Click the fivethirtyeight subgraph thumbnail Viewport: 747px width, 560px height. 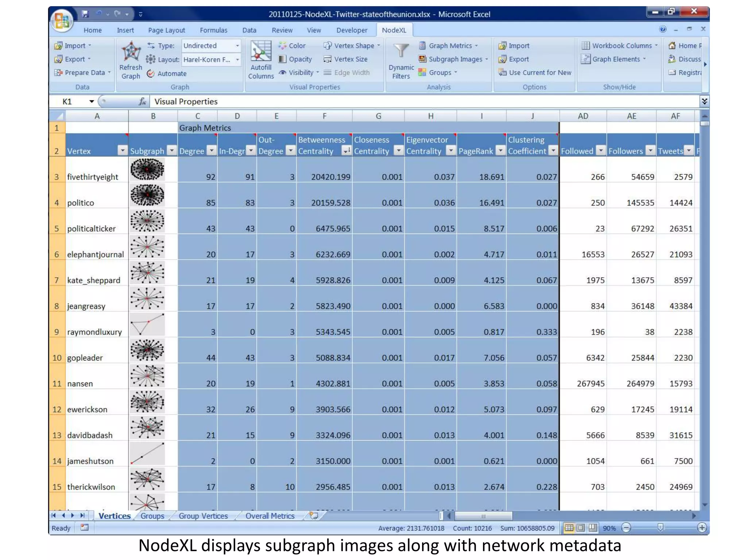147,169
